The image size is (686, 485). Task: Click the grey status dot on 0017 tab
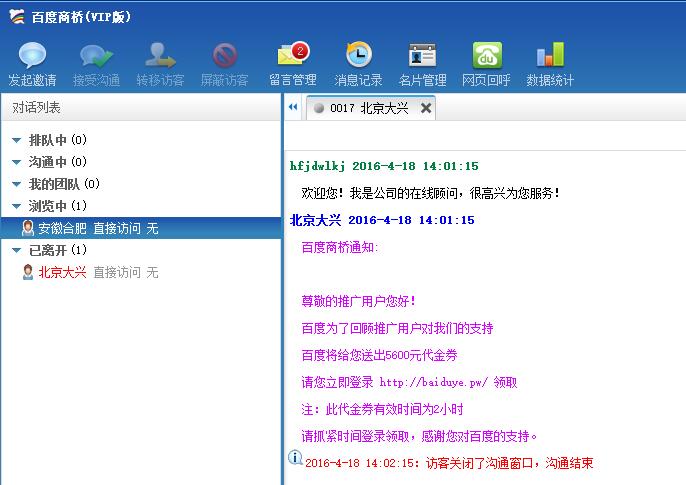click(319, 108)
